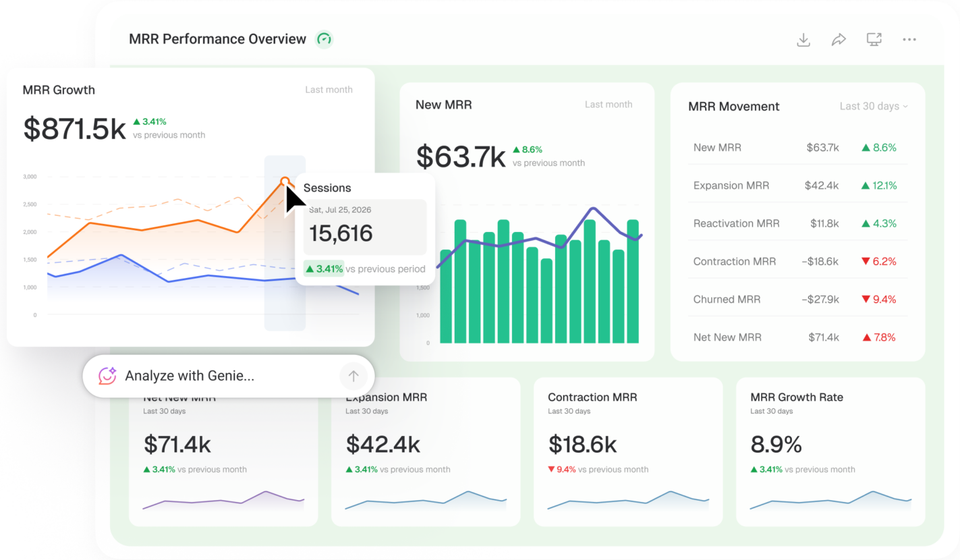Select the Churned MRR row label
960x560 pixels.
coord(728,299)
